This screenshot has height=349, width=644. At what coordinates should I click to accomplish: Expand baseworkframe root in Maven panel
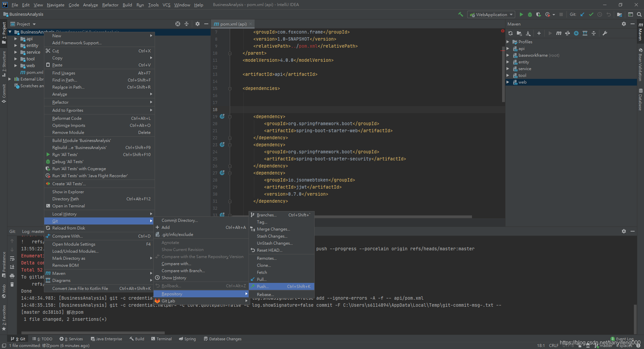[508, 55]
